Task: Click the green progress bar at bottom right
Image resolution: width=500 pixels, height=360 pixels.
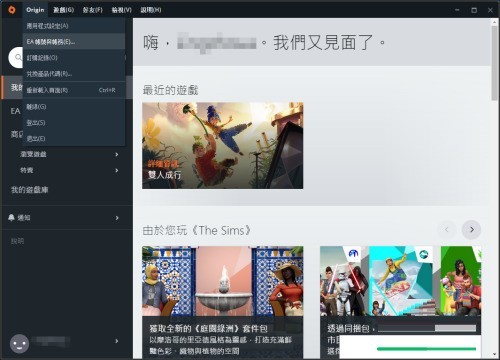Action: 426,349
